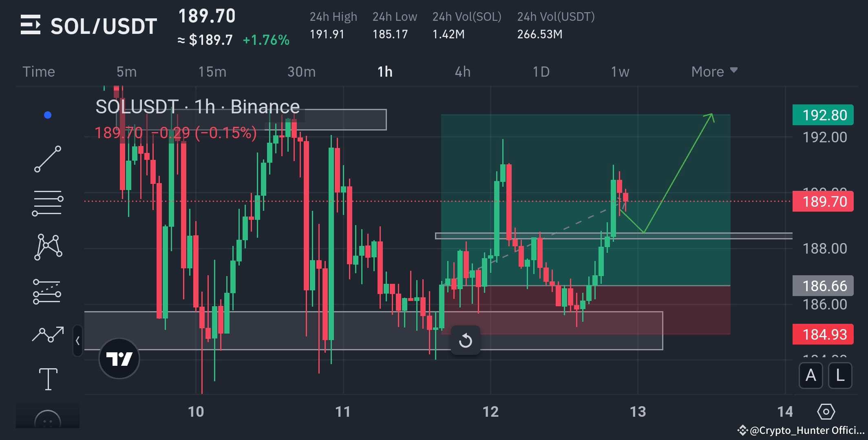Click the reload chart icon
The image size is (868, 440).
(x=466, y=341)
